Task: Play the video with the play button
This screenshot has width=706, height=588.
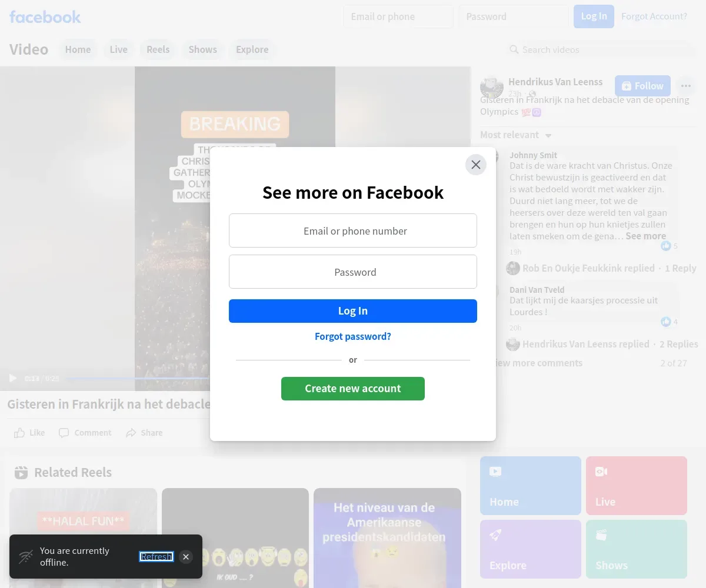Action: coord(13,378)
